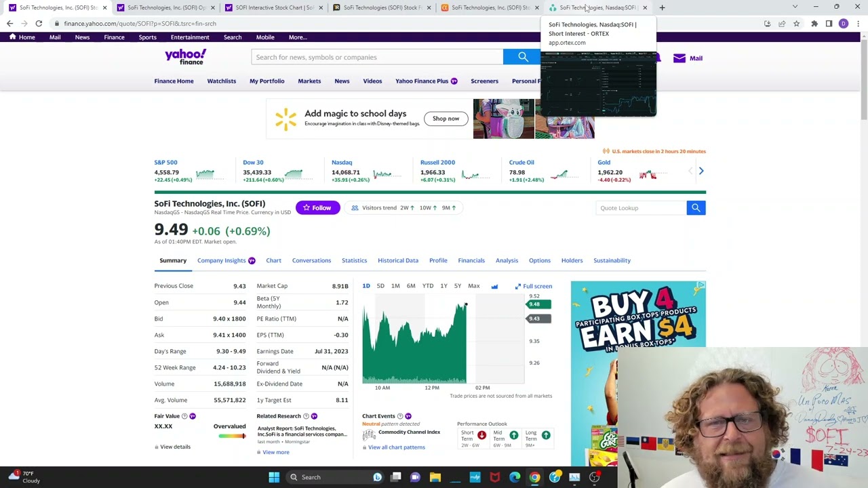Switch to the Statistics tab
The image size is (868, 488).
tap(354, 260)
